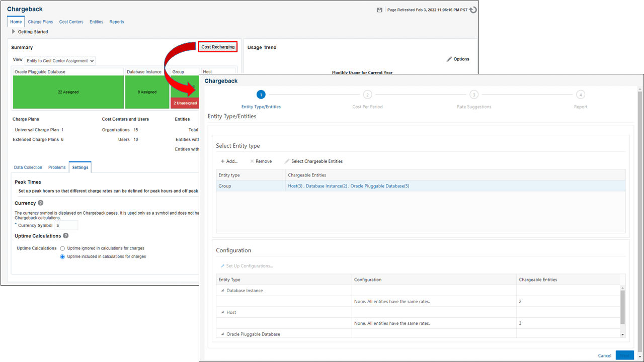The image size is (644, 362).
Task: Click the Currency help question mark icon
Action: point(41,203)
